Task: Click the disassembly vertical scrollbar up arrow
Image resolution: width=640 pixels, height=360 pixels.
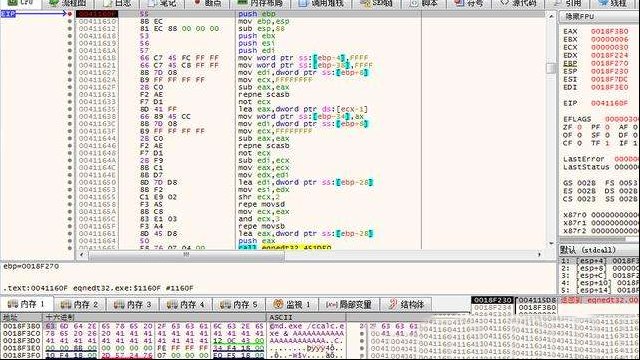Action: click(551, 16)
